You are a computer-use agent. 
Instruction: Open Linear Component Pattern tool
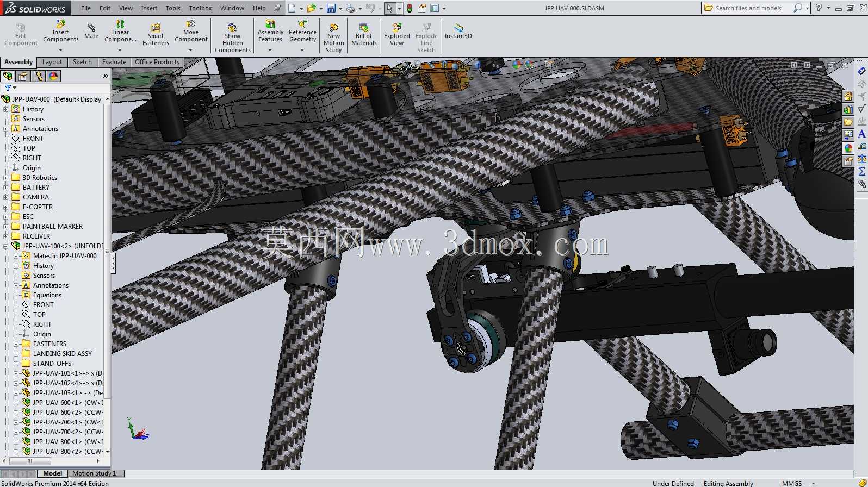[x=120, y=32]
